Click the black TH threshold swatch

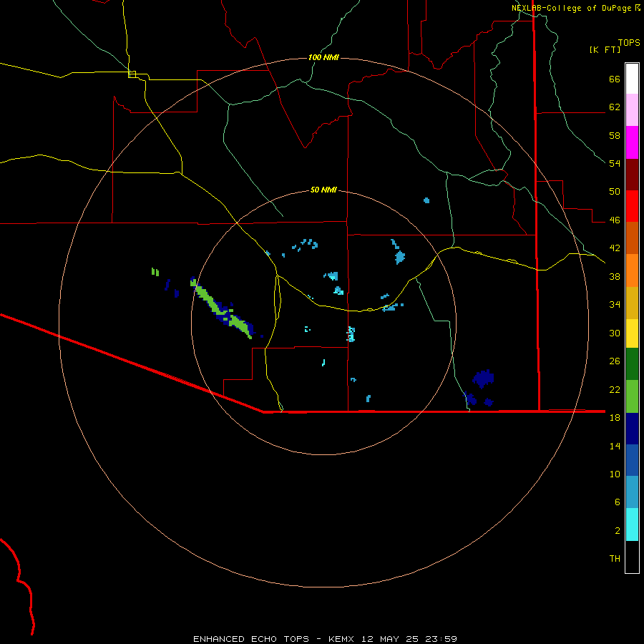[632, 557]
